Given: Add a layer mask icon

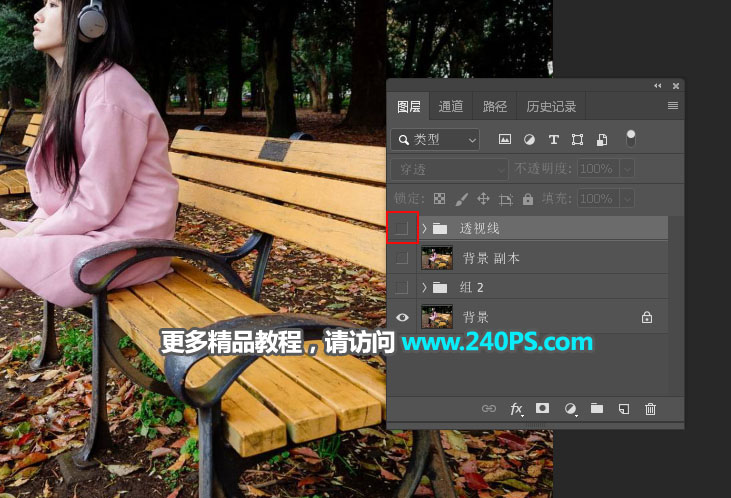Looking at the screenshot, I should click(x=542, y=408).
